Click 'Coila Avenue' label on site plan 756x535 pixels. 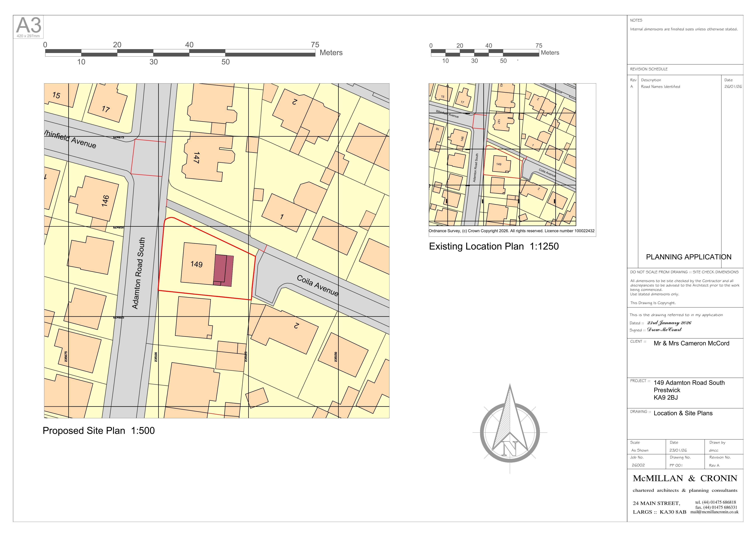click(317, 285)
